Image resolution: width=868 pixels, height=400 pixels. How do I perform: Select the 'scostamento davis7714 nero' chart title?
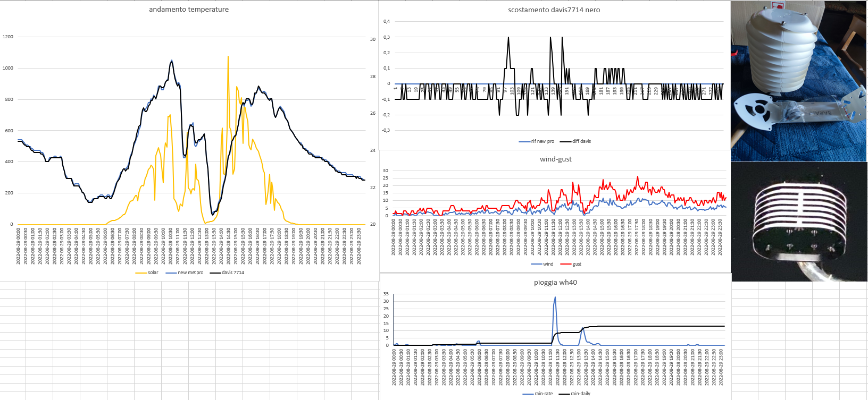(x=554, y=10)
